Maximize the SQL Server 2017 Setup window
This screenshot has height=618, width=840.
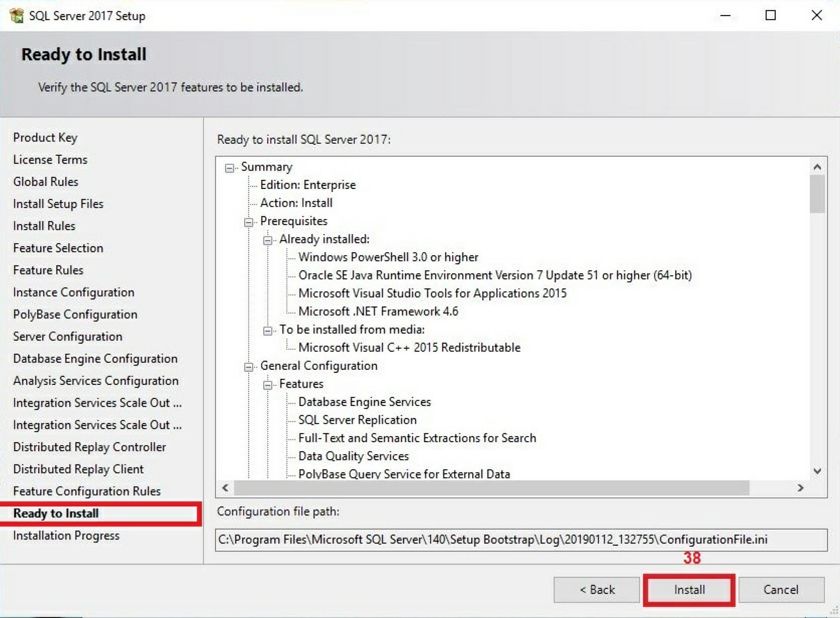point(771,16)
